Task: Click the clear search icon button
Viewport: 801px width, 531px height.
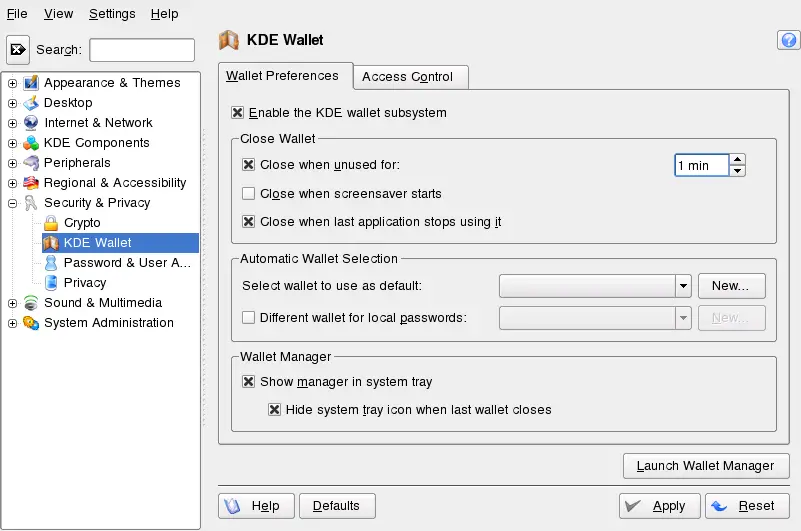Action: pos(18,49)
